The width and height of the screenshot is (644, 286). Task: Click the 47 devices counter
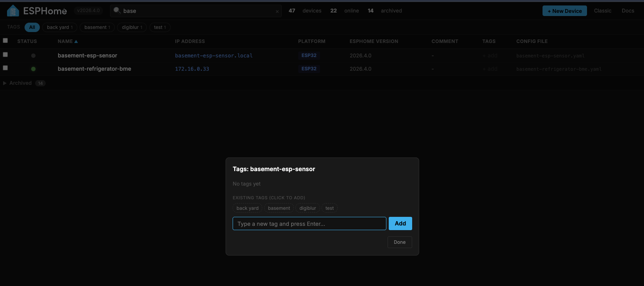tap(305, 11)
